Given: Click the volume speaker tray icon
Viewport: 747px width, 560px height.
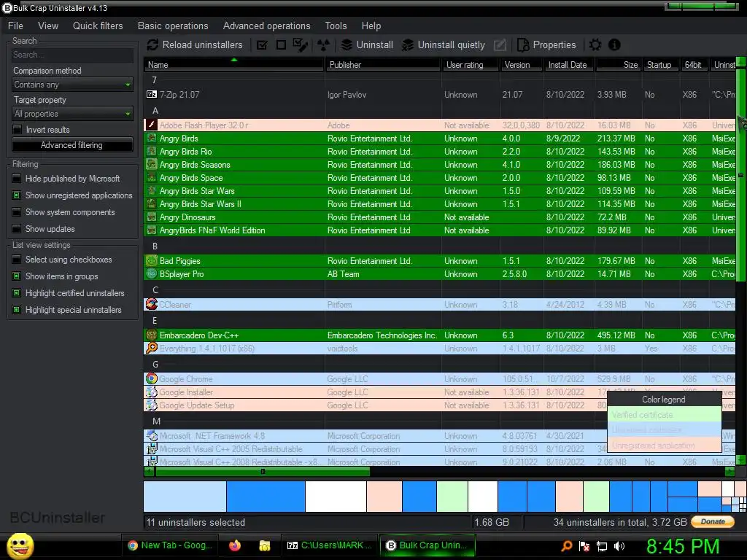Looking at the screenshot, I should 619,546.
